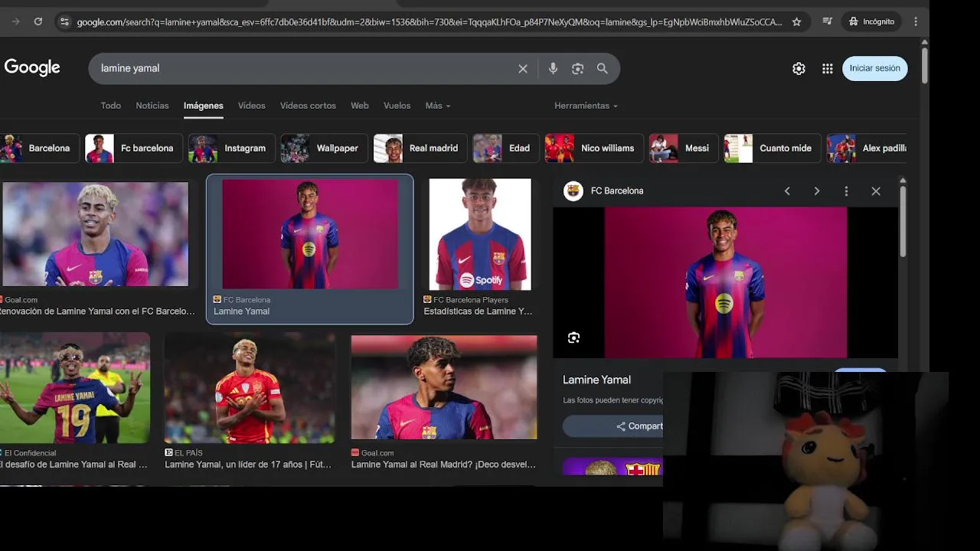
Task: Select the Barcelona filter chip
Action: pyautogui.click(x=38, y=148)
